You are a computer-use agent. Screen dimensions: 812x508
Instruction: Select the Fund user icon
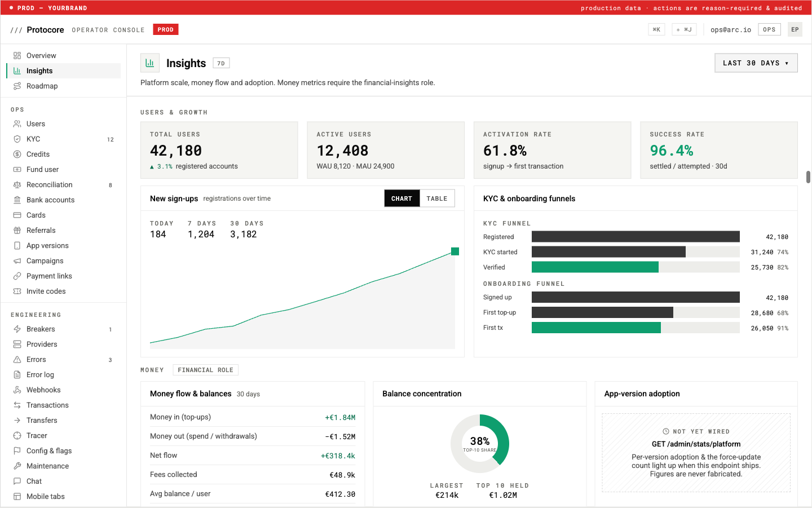pos(17,170)
